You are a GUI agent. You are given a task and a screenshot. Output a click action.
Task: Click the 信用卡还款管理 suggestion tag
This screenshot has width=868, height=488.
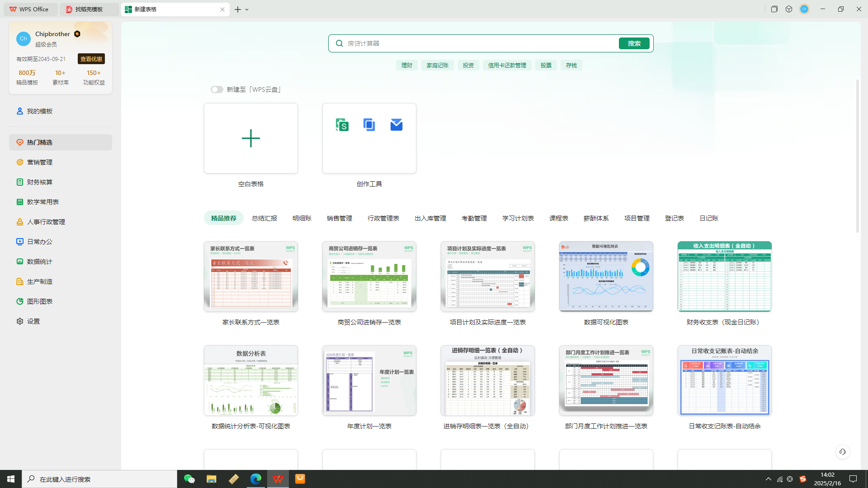(507, 66)
